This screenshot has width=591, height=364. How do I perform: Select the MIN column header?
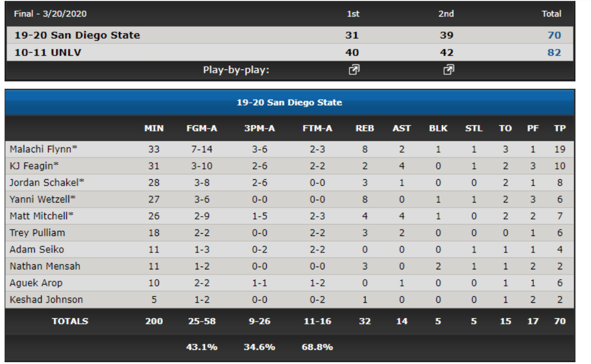(154, 128)
